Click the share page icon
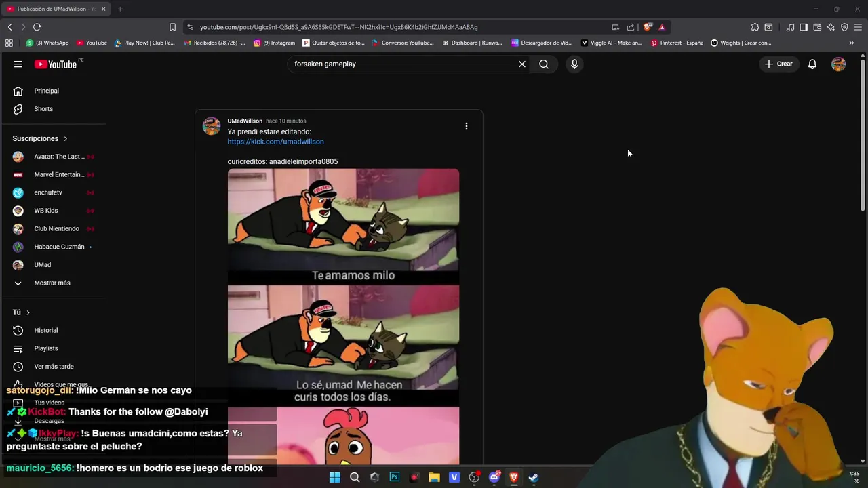The image size is (868, 488). point(631,27)
